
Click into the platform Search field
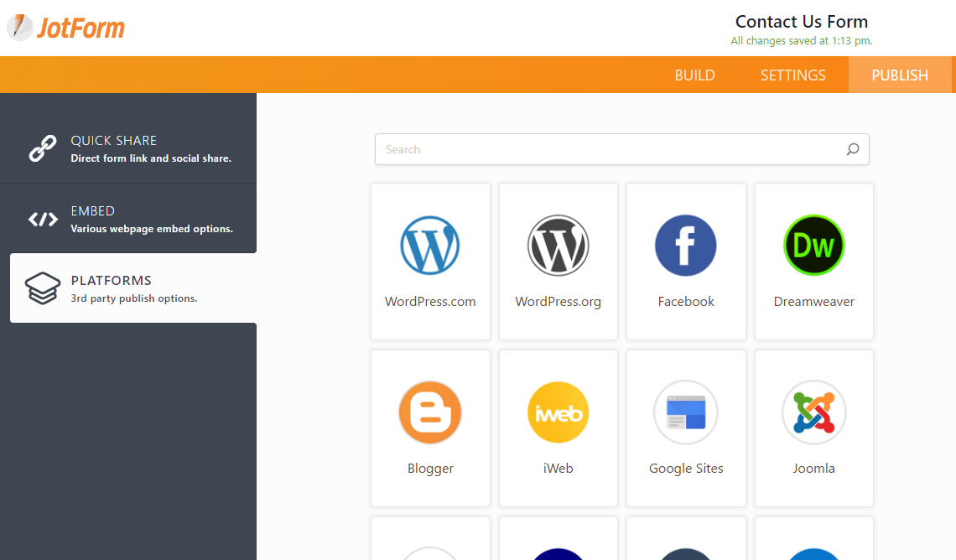(608, 150)
